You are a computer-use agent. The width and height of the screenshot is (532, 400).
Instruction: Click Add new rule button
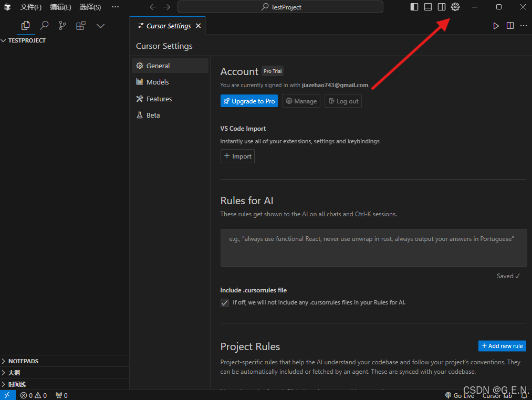502,346
